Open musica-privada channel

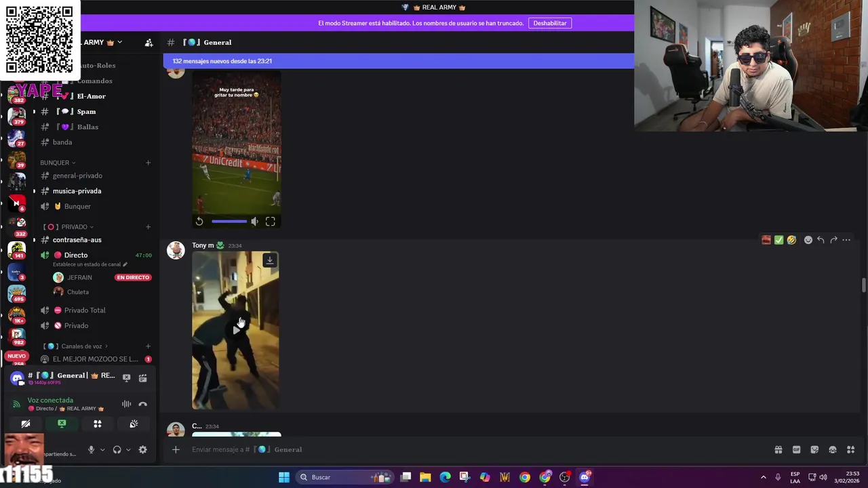pyautogui.click(x=77, y=191)
